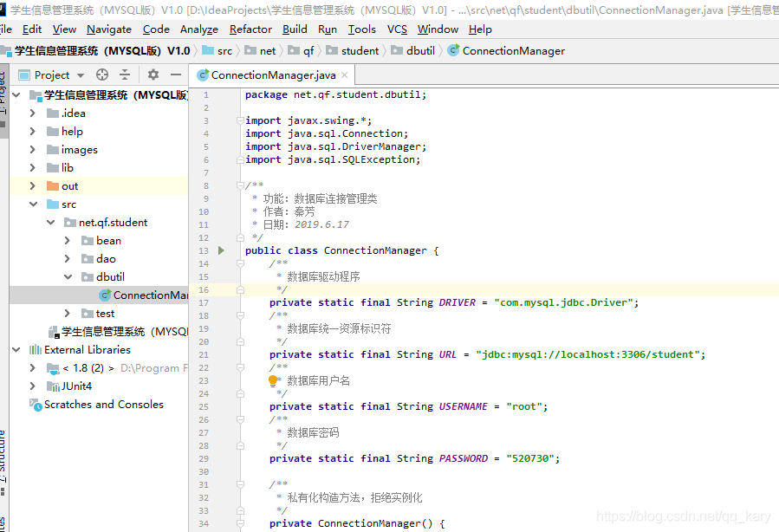Collapse the net.qf.student package
The image size is (779, 532).
point(50,223)
